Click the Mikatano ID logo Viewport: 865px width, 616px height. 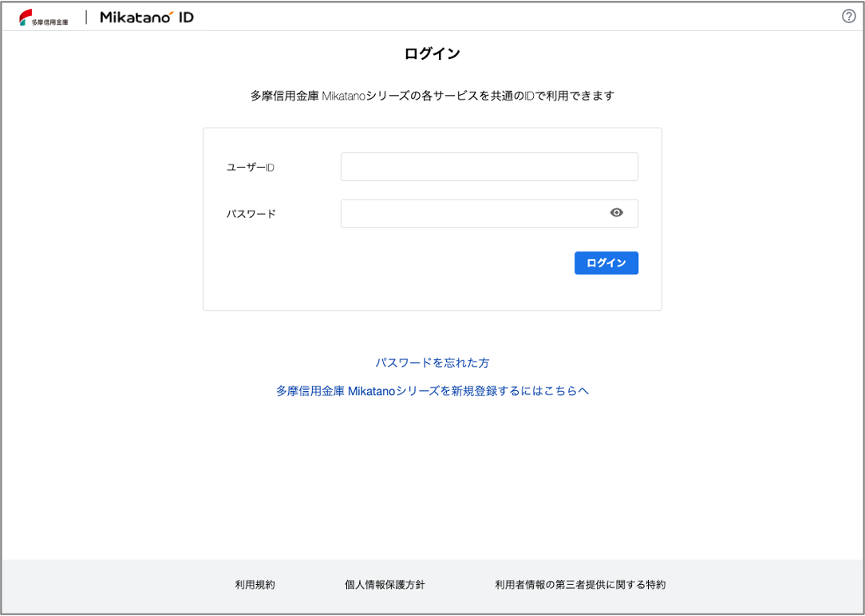(x=147, y=17)
